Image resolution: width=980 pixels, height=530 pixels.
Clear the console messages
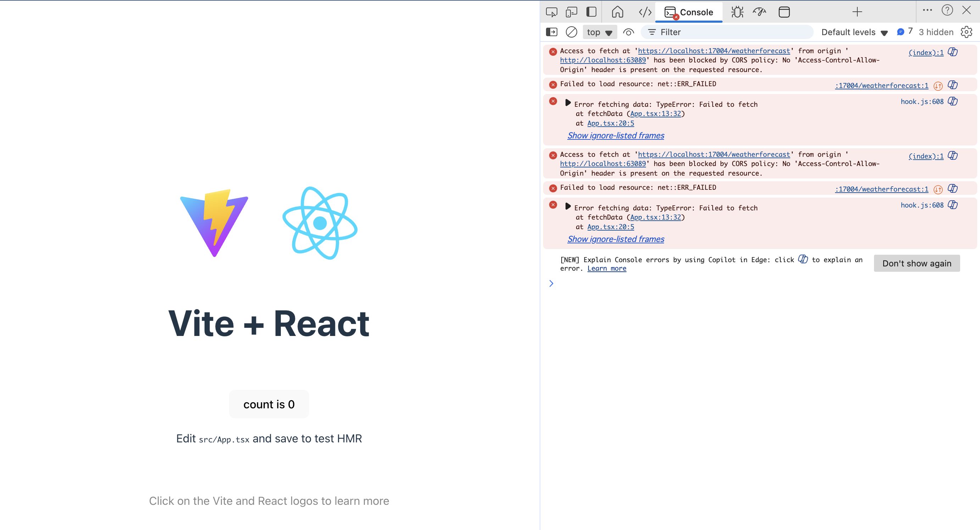point(571,32)
